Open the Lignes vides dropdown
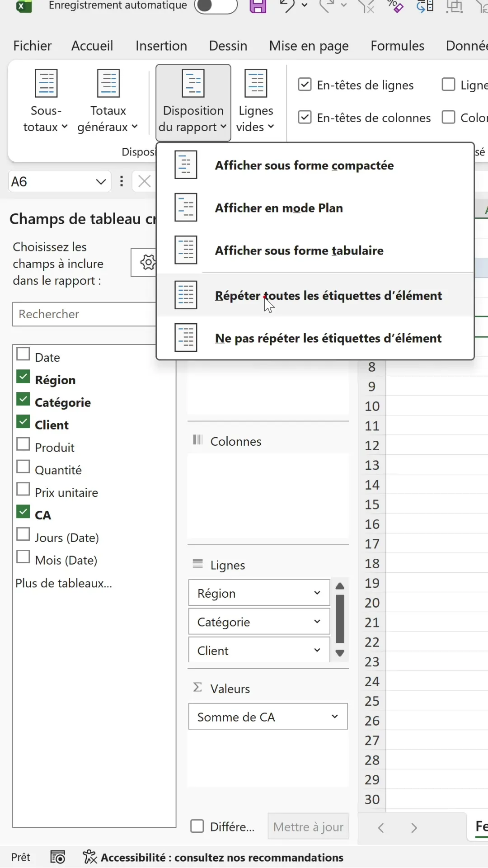 256,102
